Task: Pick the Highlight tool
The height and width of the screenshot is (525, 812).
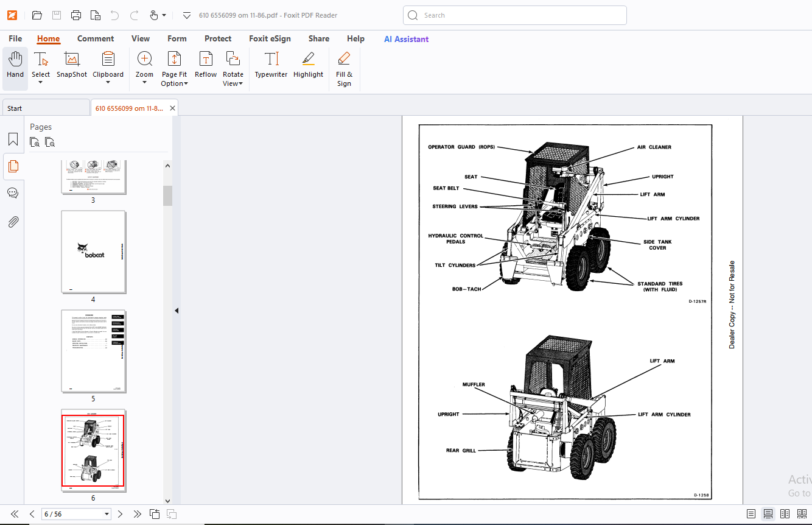Action: (308, 66)
